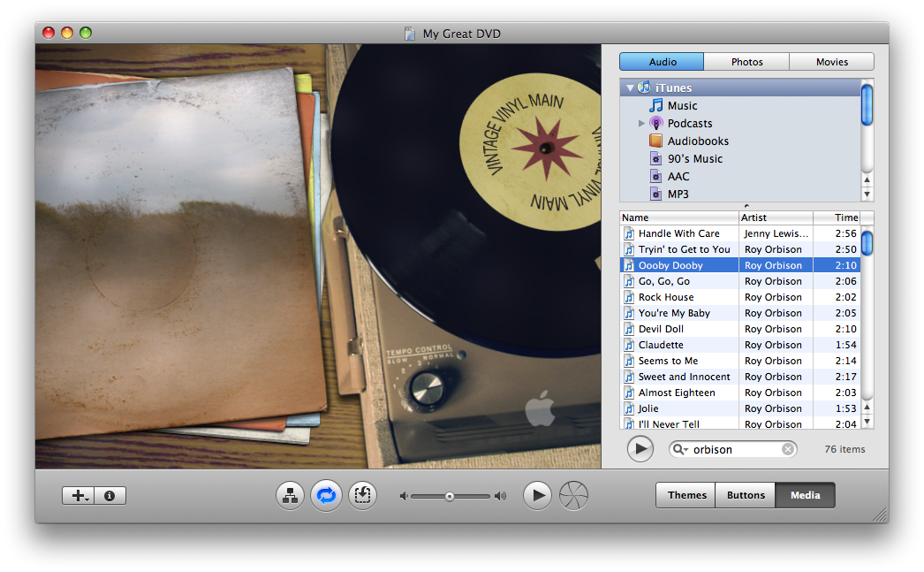Click the low volume speaker icon
The width and height of the screenshot is (924, 572).
tap(404, 497)
